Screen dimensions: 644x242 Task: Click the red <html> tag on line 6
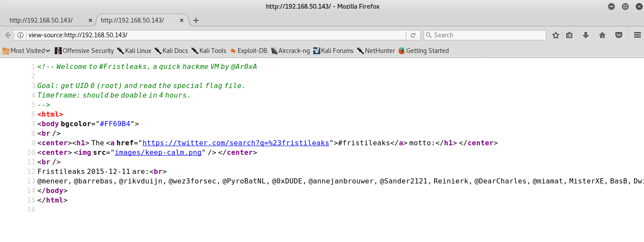pyautogui.click(x=50, y=114)
